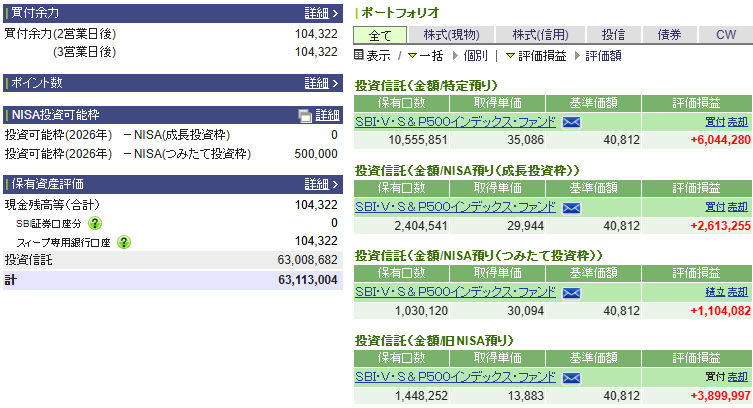This screenshot has height=408, width=753.
Task: Click the ポートフォリオ heading
Action: 400,12
